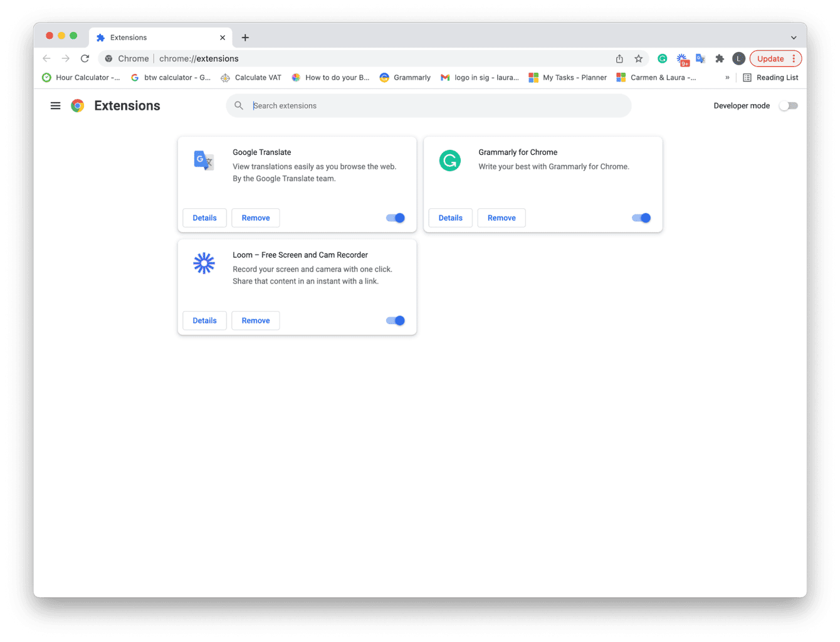
Task: Click the Grammarly for Chrome green logo
Action: [449, 160]
